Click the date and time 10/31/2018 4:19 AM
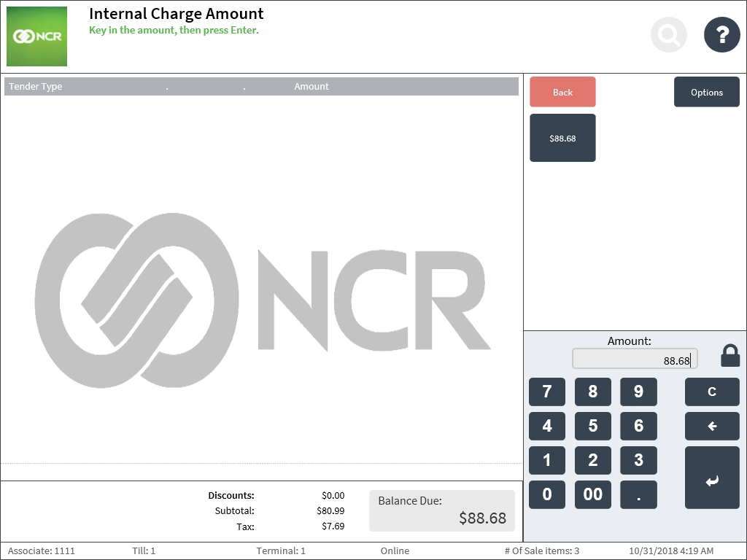747x560 pixels. click(x=671, y=551)
